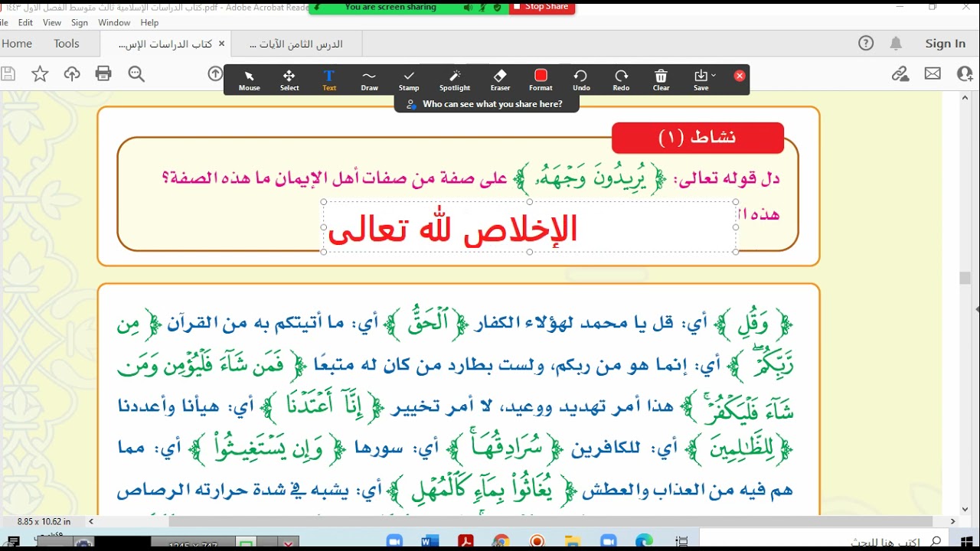Screen dimensions: 980x551
Task: Open the الدرس الثامن الآيات document tab
Action: 296,44
